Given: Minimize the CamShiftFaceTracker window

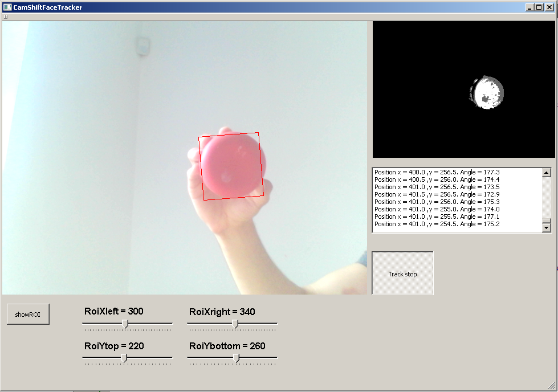Looking at the screenshot, I should point(530,7).
